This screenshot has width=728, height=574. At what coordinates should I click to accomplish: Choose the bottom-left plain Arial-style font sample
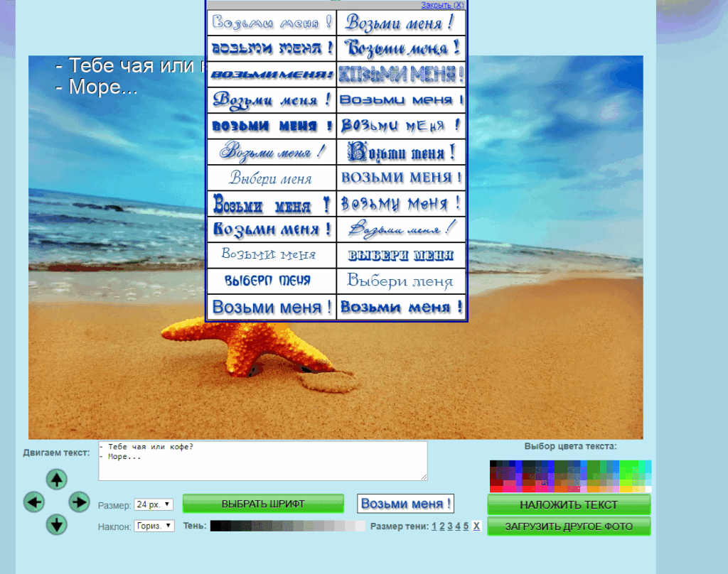[x=272, y=308]
